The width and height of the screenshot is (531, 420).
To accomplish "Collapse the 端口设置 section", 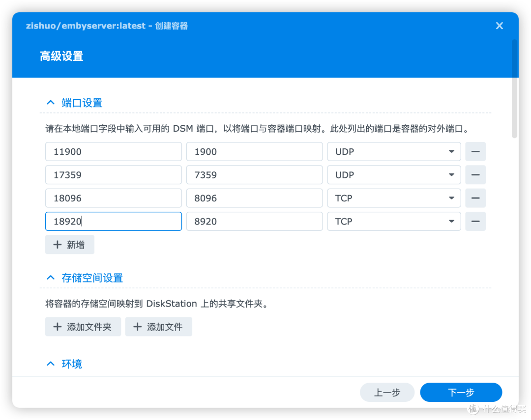I will tap(50, 102).
